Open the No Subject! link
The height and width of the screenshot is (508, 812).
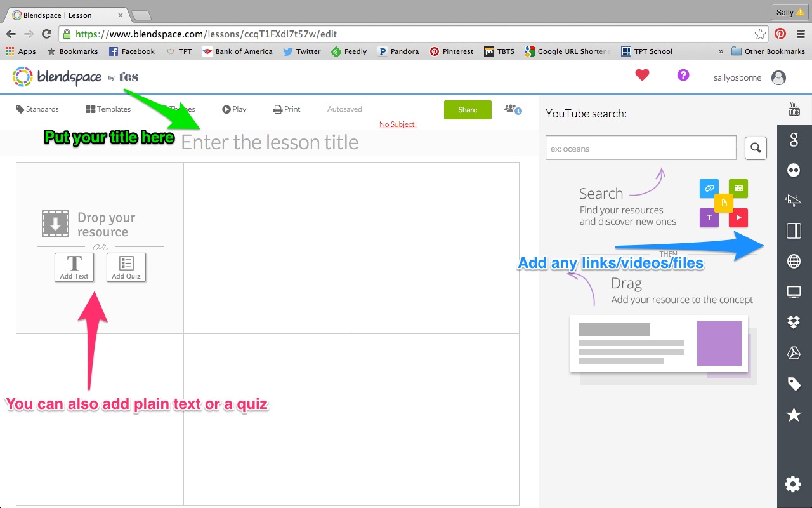(398, 124)
